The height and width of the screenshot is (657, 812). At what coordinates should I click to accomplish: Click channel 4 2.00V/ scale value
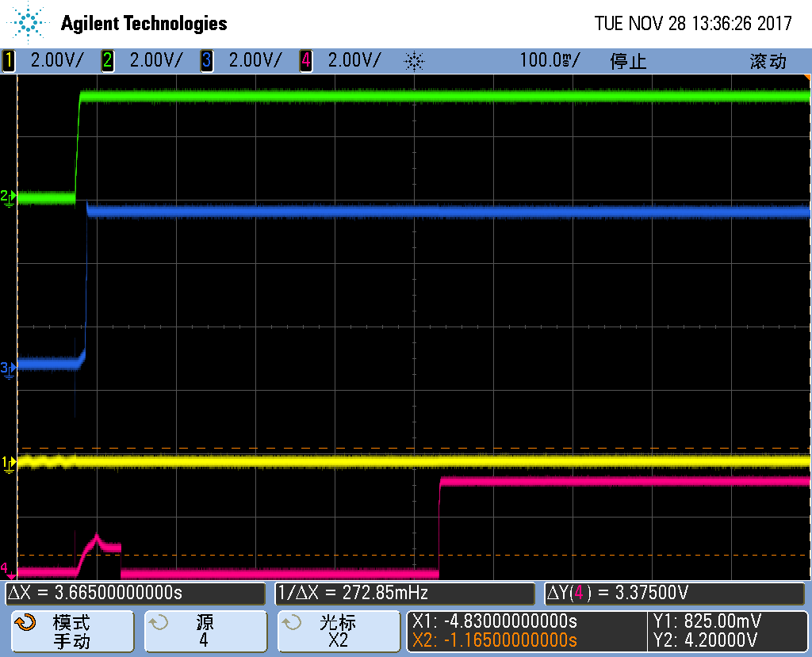[354, 60]
